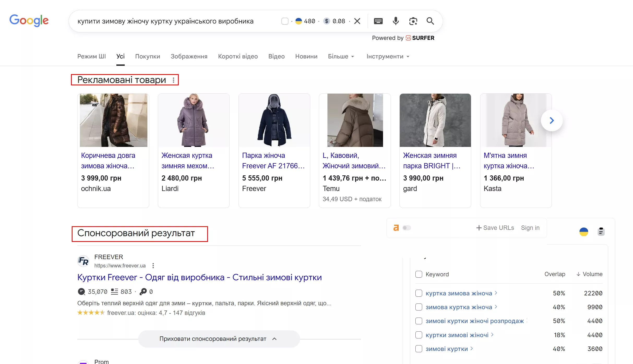Tick the Keyword select-all checkbox

[419, 274]
